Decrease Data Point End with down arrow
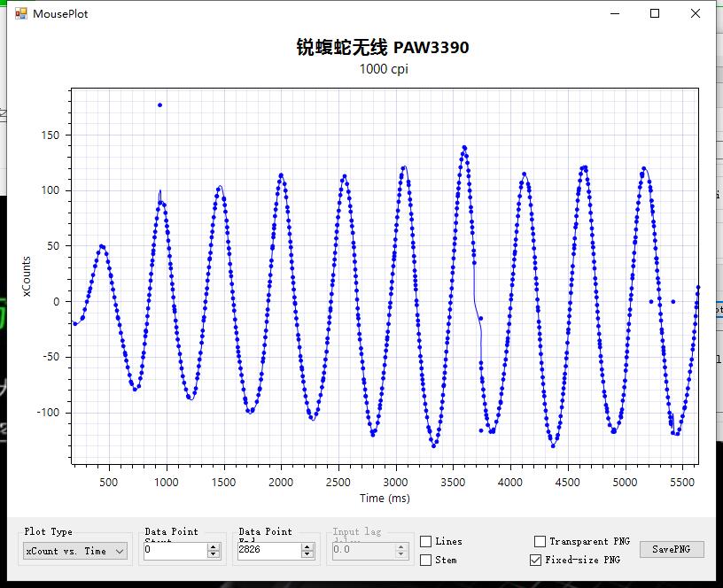 point(307,554)
